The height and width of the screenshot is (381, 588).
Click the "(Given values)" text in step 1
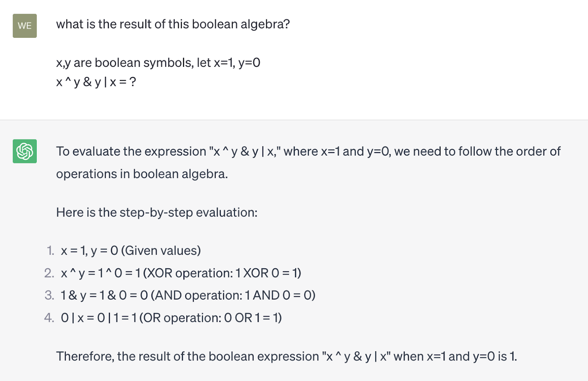(x=161, y=251)
